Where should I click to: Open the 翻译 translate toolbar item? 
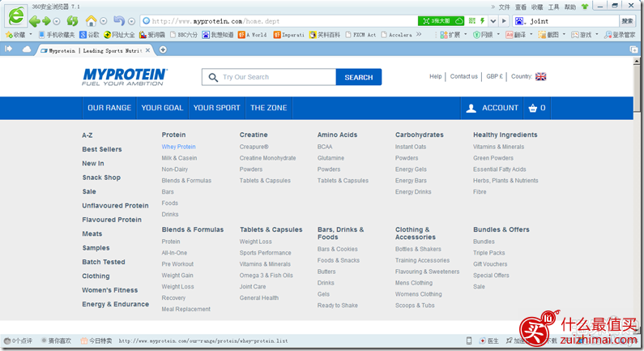516,35
